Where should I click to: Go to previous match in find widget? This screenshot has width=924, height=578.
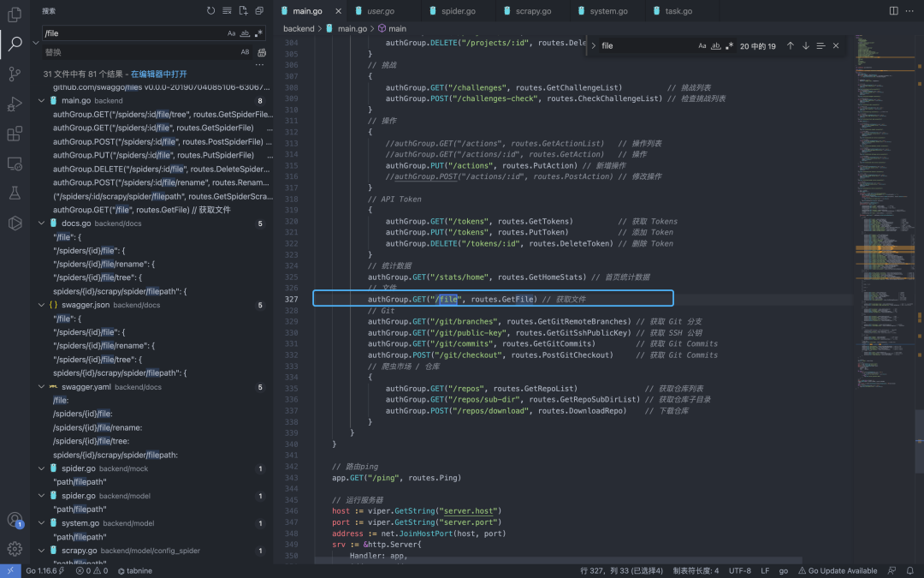tap(790, 45)
